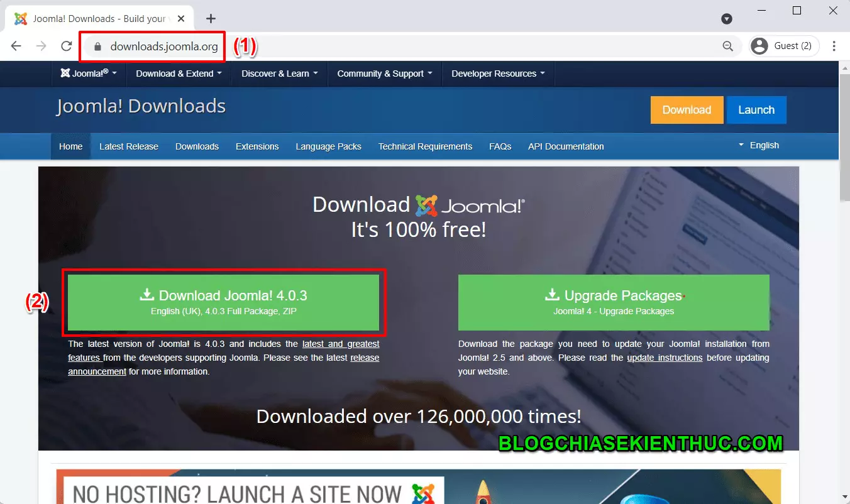Expand the Community & Support menu
Screen dimensions: 850x504
click(x=385, y=74)
